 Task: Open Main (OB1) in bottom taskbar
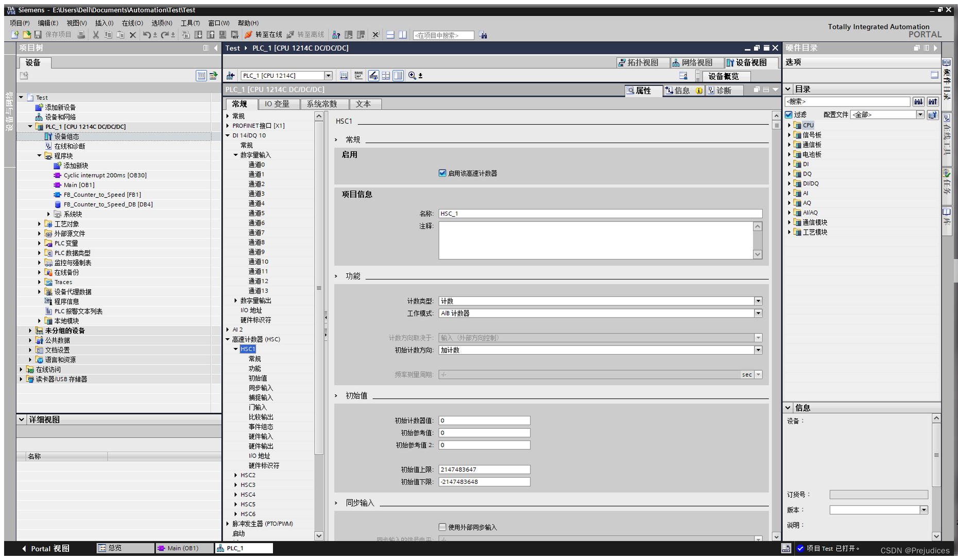pyautogui.click(x=184, y=548)
